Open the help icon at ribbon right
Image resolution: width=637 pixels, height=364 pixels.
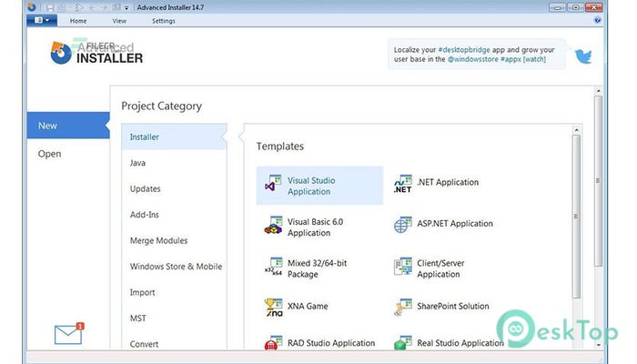point(597,20)
